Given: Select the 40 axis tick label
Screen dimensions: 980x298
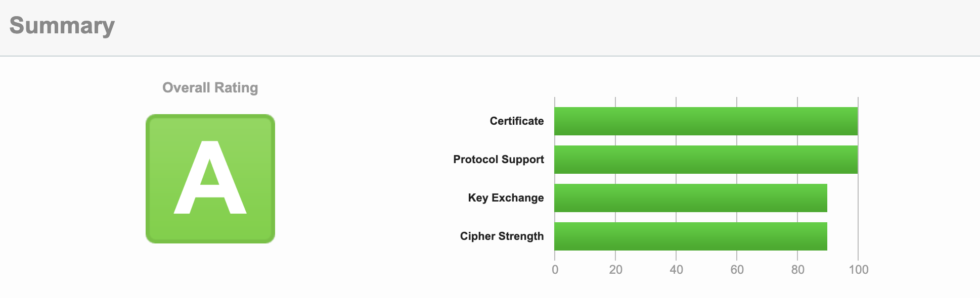Looking at the screenshot, I should pyautogui.click(x=677, y=270).
